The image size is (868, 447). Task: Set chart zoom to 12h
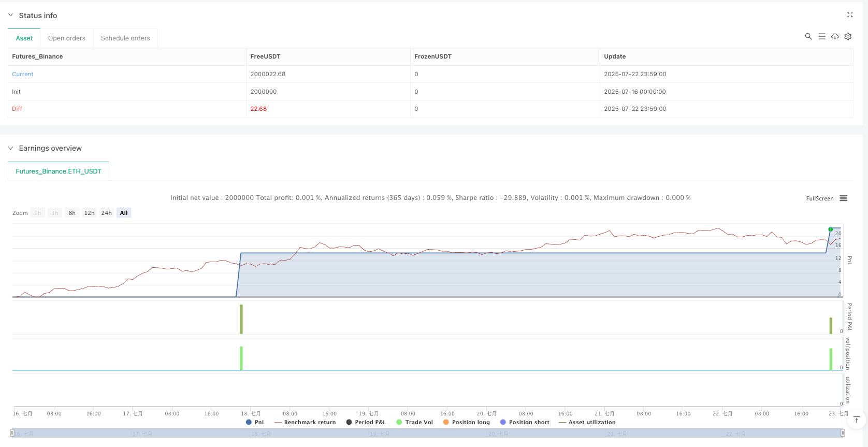[x=89, y=213]
